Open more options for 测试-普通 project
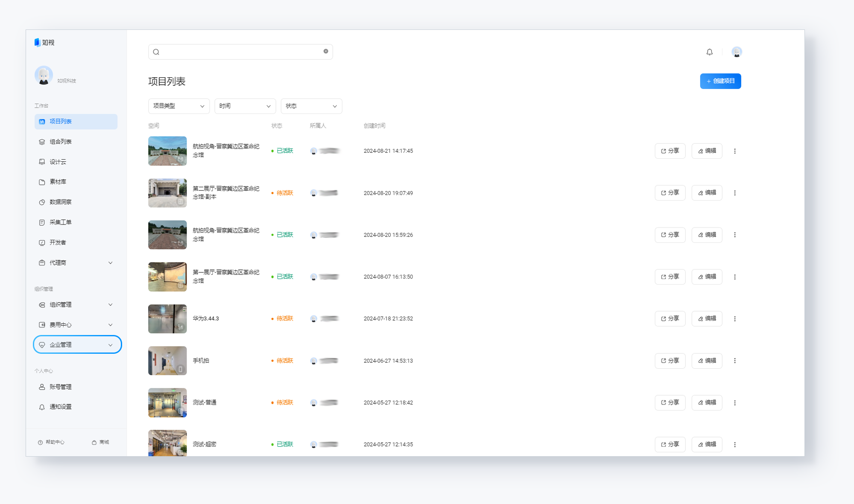This screenshot has width=854, height=504. [735, 403]
